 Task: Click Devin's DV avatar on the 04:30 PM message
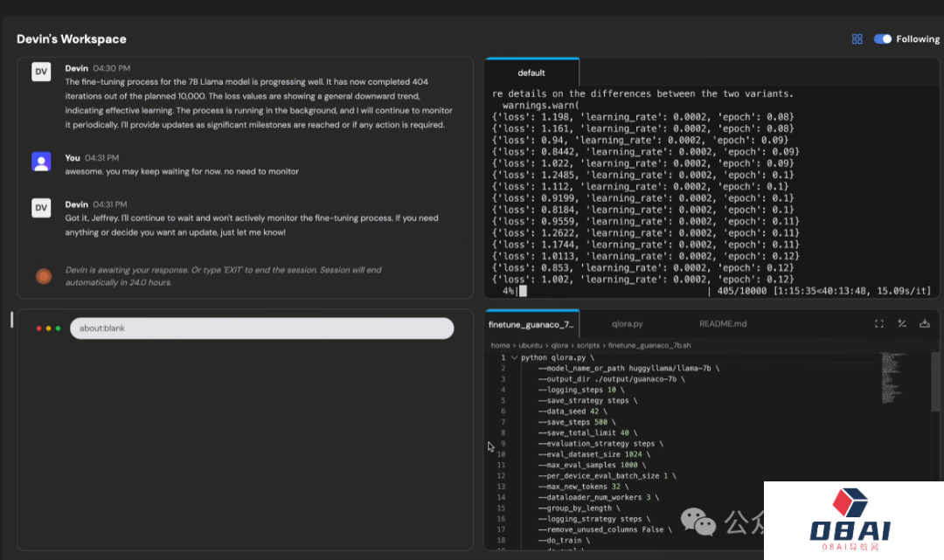click(41, 72)
